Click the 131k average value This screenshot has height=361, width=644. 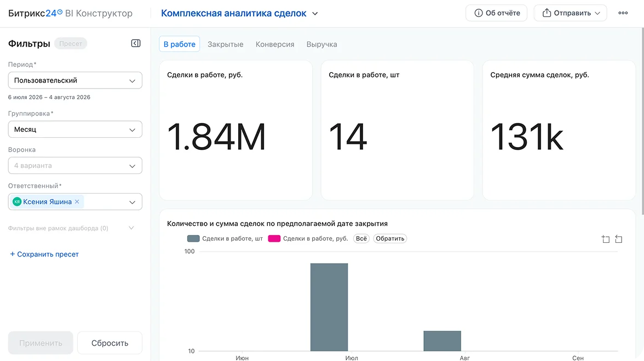pos(527,137)
